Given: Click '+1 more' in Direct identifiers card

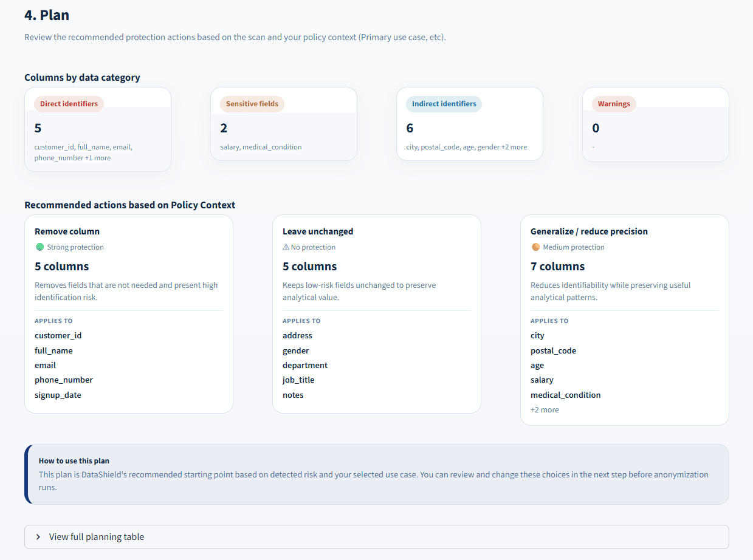Looking at the screenshot, I should 98,158.
